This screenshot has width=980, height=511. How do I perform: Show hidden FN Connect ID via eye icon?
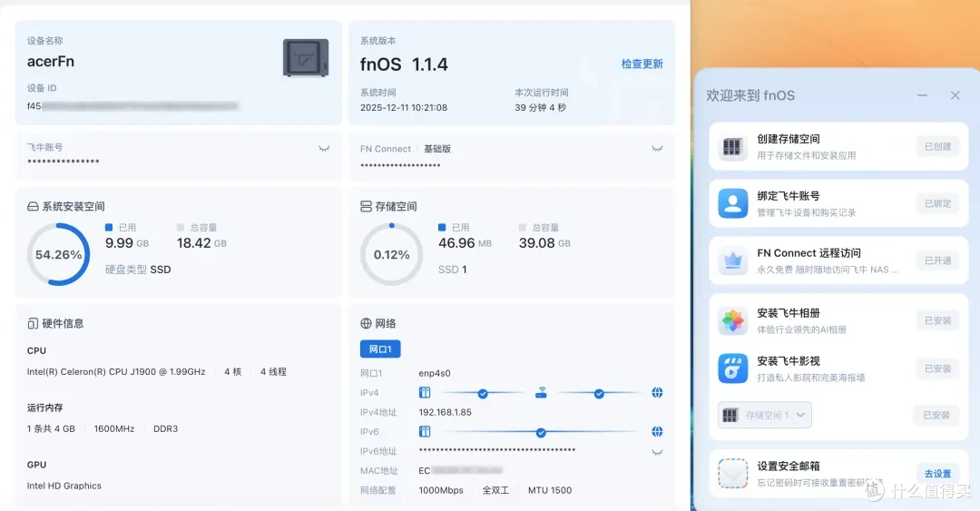[657, 149]
